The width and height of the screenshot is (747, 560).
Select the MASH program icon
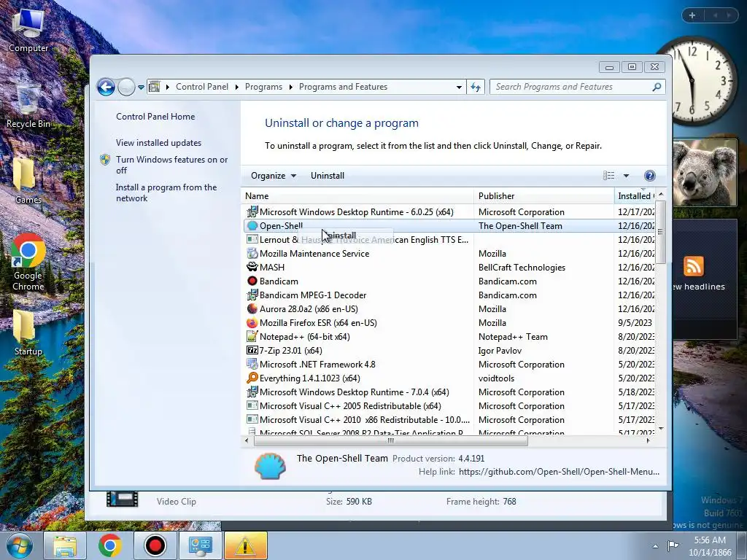tap(252, 267)
